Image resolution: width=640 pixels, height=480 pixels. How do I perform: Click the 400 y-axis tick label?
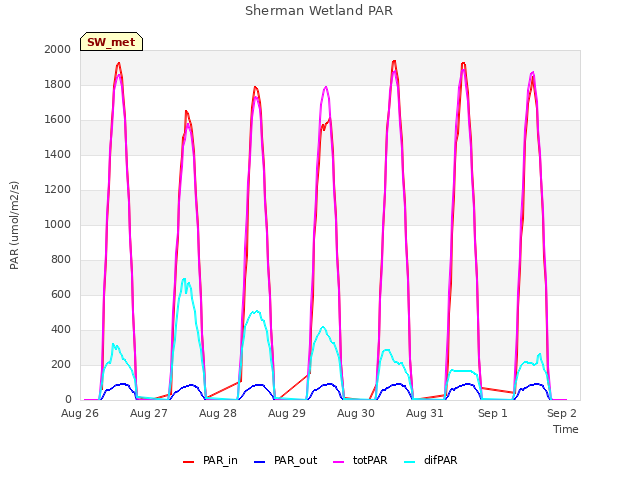coord(61,329)
